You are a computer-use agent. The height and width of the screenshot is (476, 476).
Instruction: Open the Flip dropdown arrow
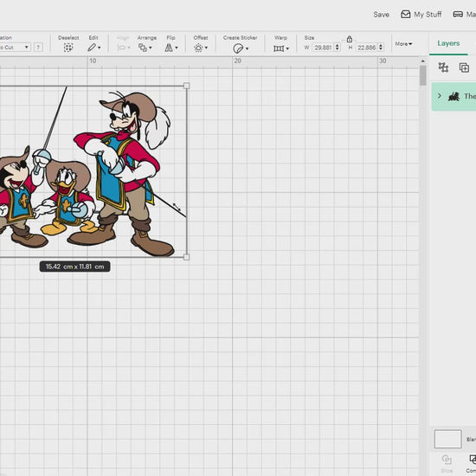point(177,48)
